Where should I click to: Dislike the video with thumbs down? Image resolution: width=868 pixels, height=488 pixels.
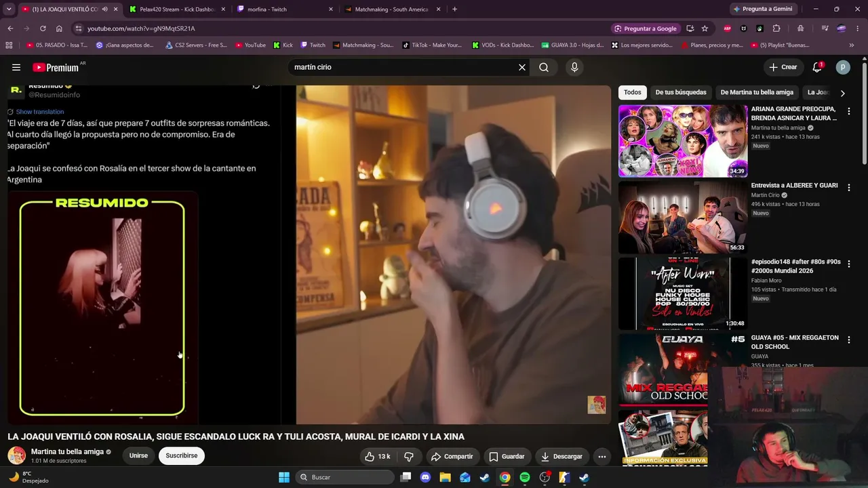click(409, 456)
